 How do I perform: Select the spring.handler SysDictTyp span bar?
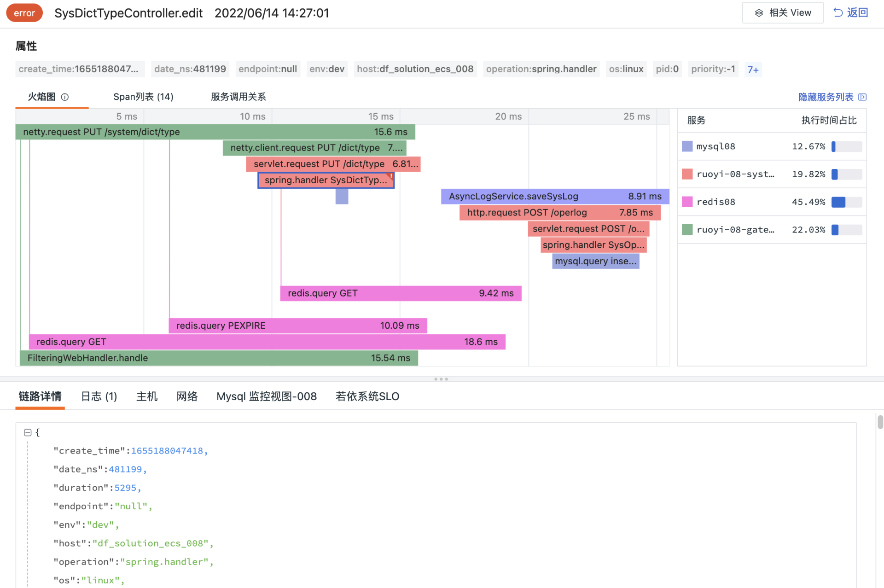click(x=326, y=180)
